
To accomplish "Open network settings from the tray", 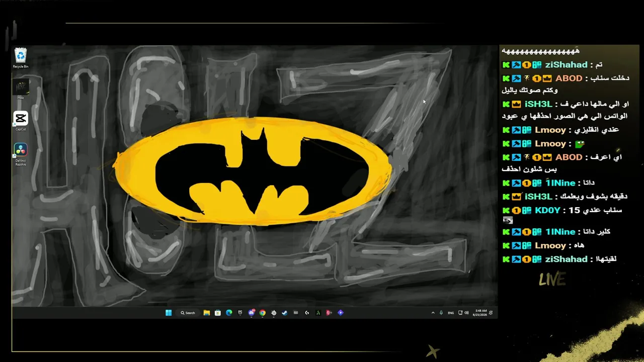I will 460,313.
